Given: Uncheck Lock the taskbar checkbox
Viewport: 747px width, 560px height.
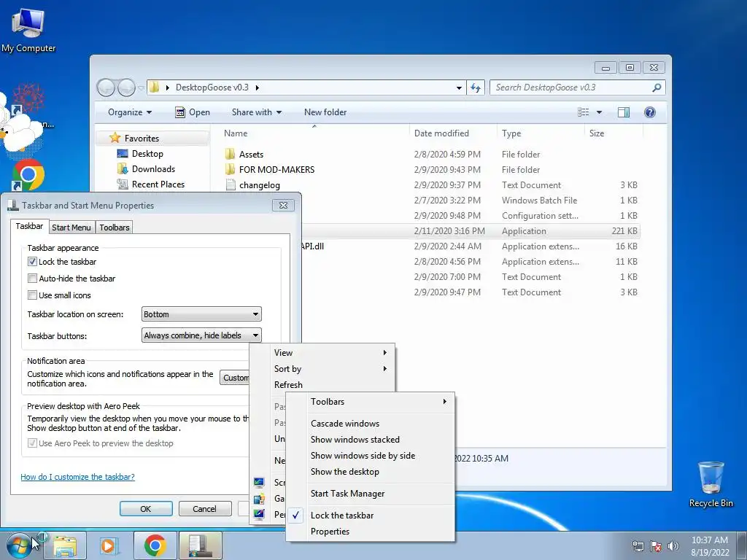Looking at the screenshot, I should click(32, 262).
